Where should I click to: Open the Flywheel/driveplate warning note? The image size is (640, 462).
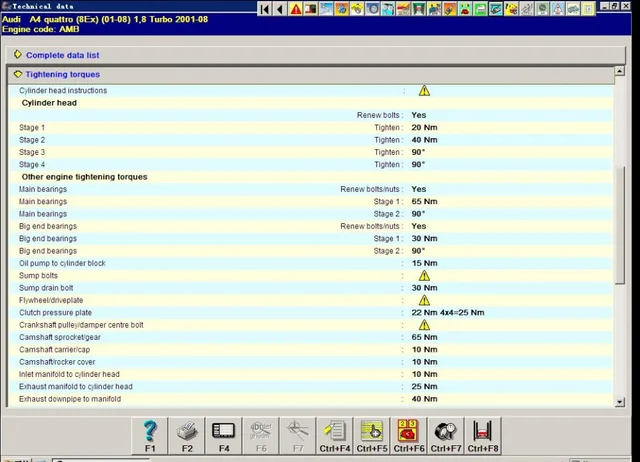coord(424,300)
